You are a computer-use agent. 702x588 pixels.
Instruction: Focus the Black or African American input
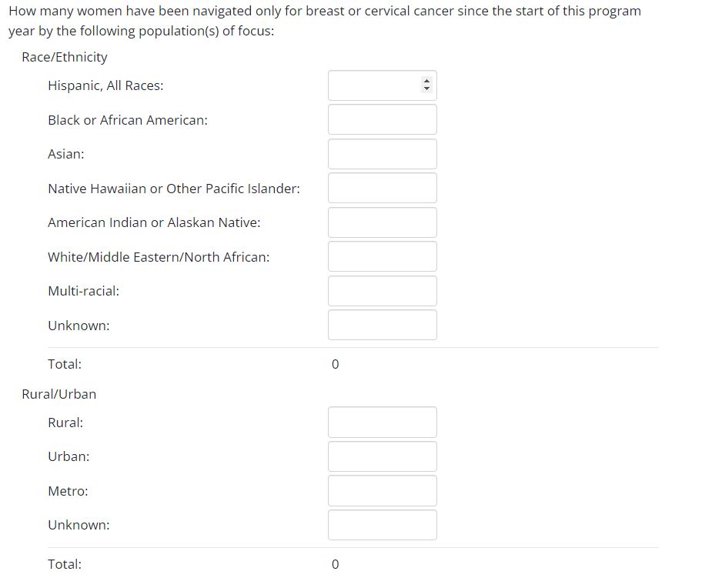point(382,120)
